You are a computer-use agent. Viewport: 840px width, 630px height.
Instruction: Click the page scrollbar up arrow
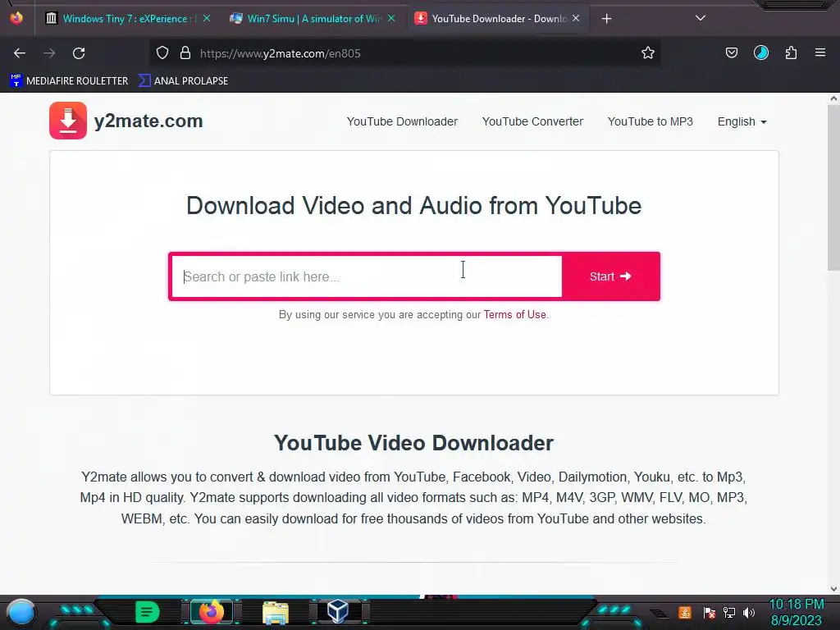tap(833, 98)
